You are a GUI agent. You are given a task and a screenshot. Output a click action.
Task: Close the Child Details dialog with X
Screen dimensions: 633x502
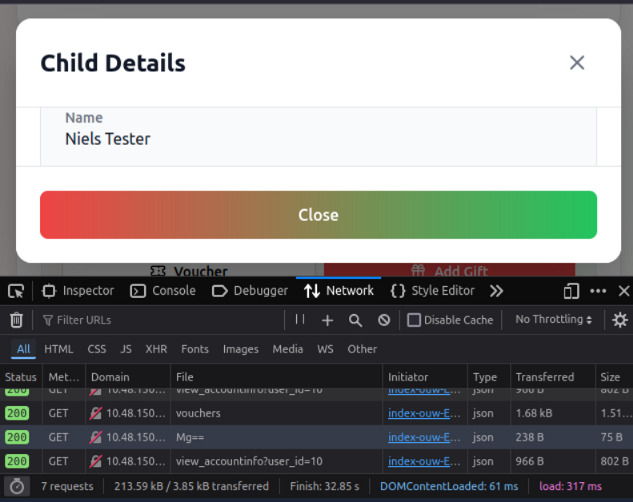577,63
